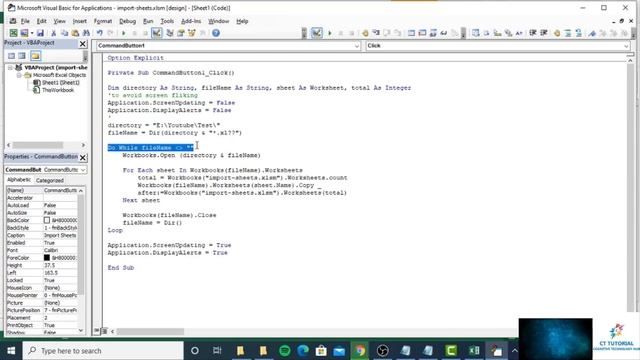The width and height of the screenshot is (640, 360).
Task: Open the File menu
Action: point(25,21)
